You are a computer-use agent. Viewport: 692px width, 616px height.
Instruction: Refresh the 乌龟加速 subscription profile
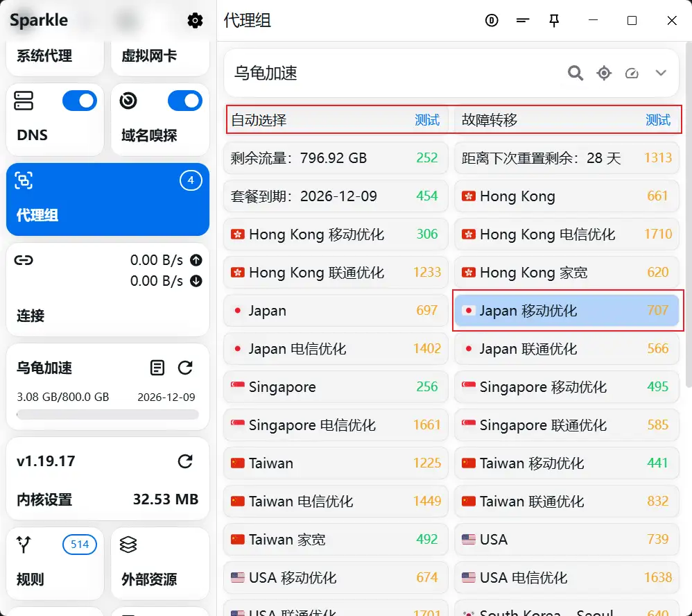pos(185,368)
